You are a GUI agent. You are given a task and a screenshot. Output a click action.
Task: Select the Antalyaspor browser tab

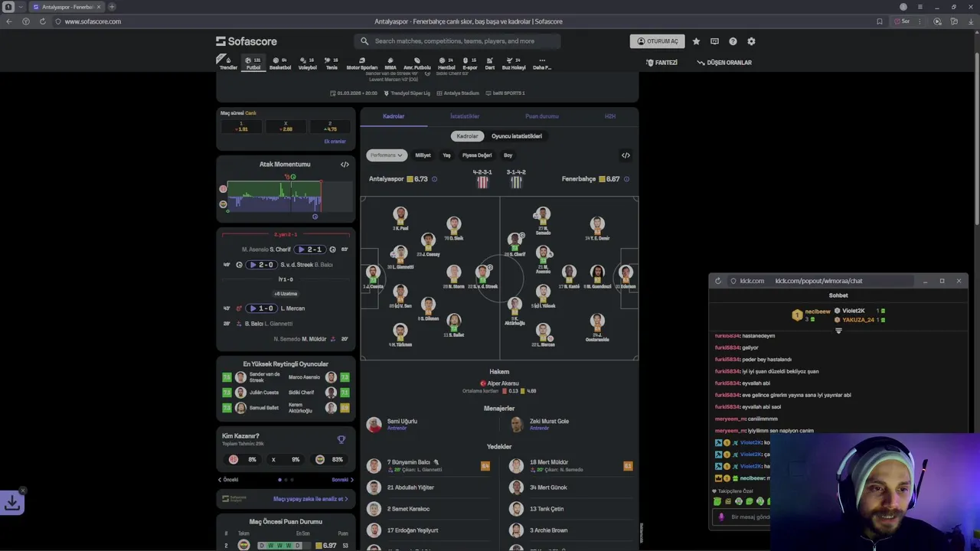pos(67,7)
